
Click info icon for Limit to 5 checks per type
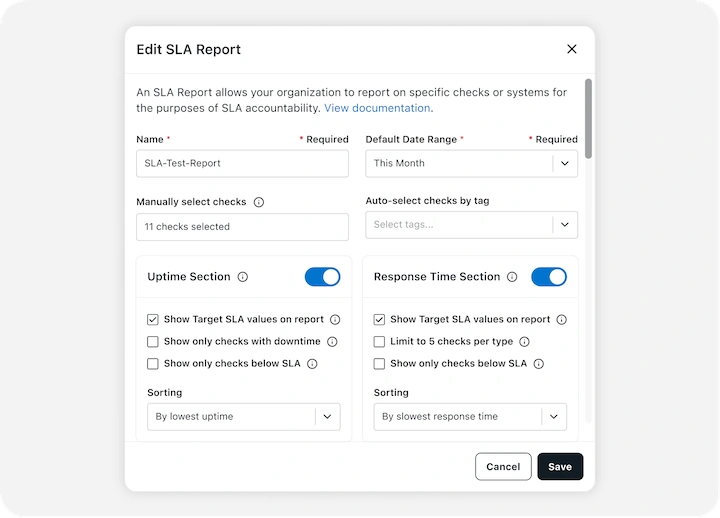coord(524,342)
